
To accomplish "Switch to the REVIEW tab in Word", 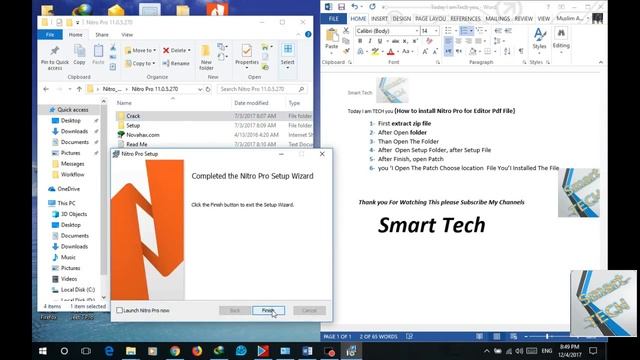I will pos(523,19).
